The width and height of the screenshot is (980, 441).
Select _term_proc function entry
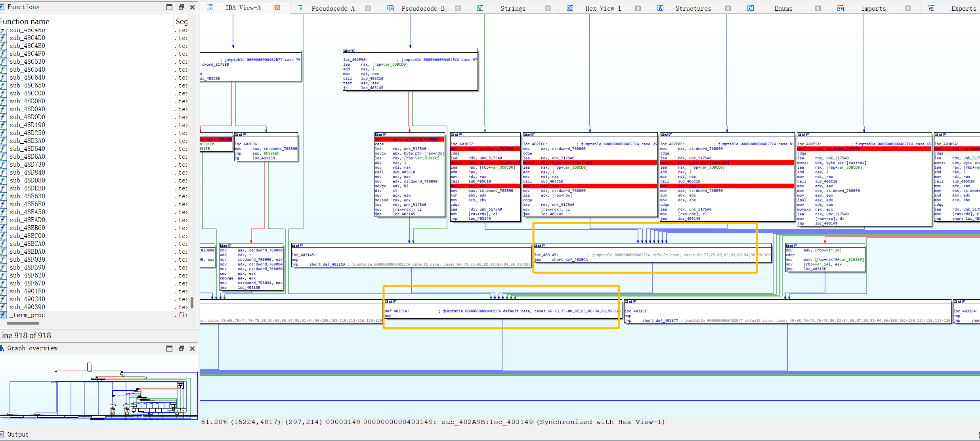27,315
